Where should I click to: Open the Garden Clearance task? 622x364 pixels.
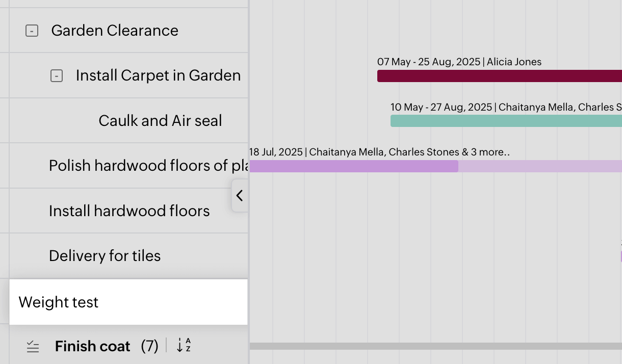[115, 31]
